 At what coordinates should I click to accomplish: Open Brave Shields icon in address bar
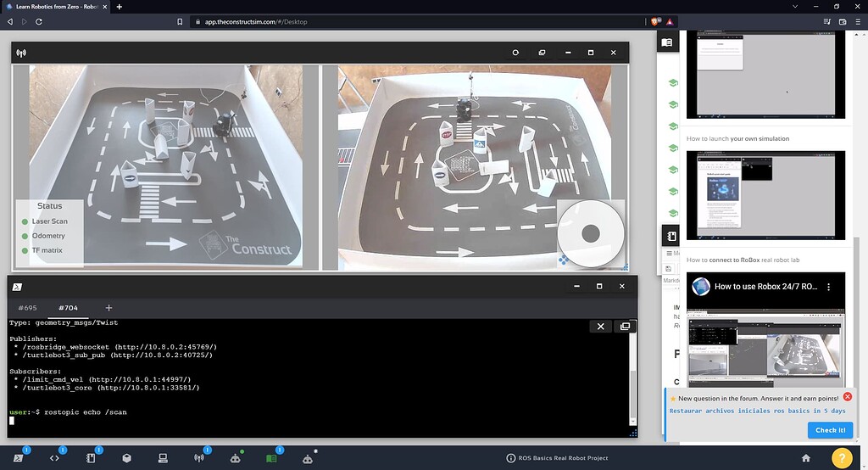pyautogui.click(x=655, y=21)
